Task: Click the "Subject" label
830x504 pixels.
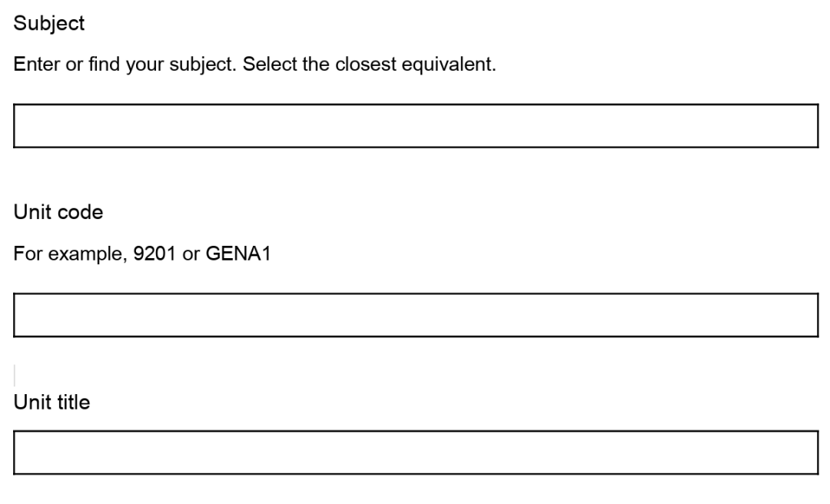Action: [49, 24]
